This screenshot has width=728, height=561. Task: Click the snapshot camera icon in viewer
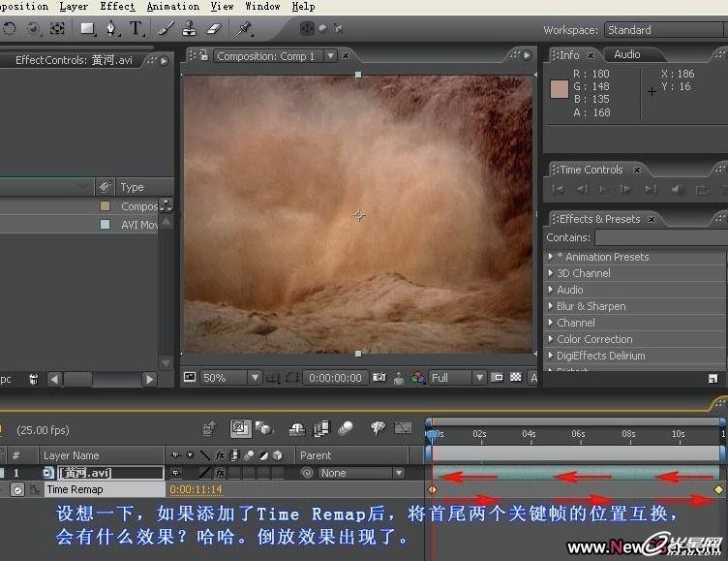[x=379, y=378]
